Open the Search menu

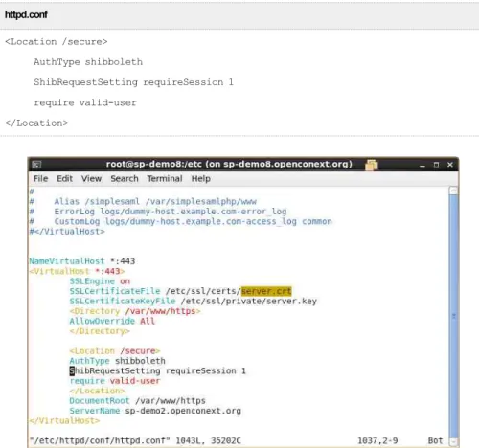point(125,178)
